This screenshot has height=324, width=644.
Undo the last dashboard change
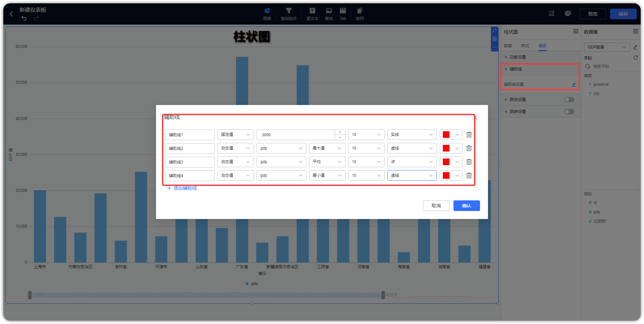24,18
